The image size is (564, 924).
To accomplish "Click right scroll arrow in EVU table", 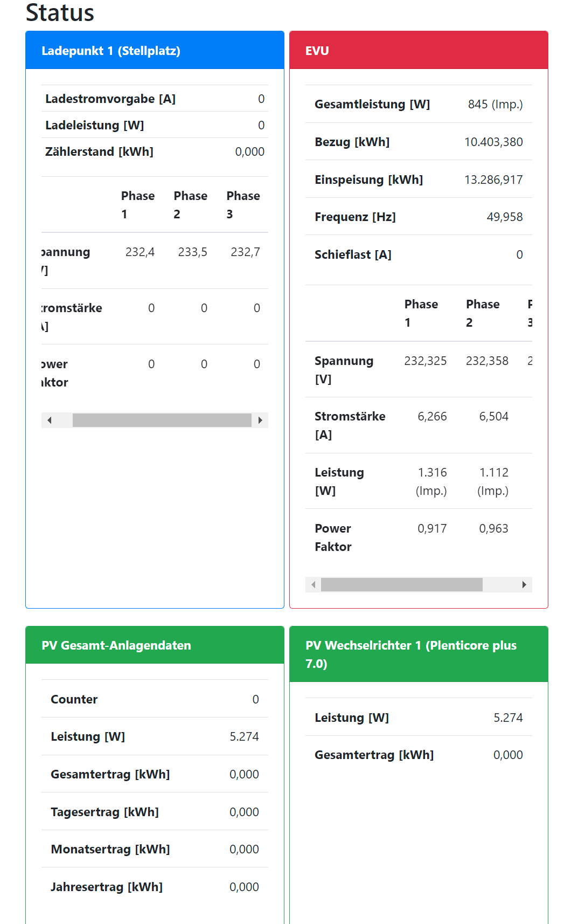I will (x=524, y=585).
